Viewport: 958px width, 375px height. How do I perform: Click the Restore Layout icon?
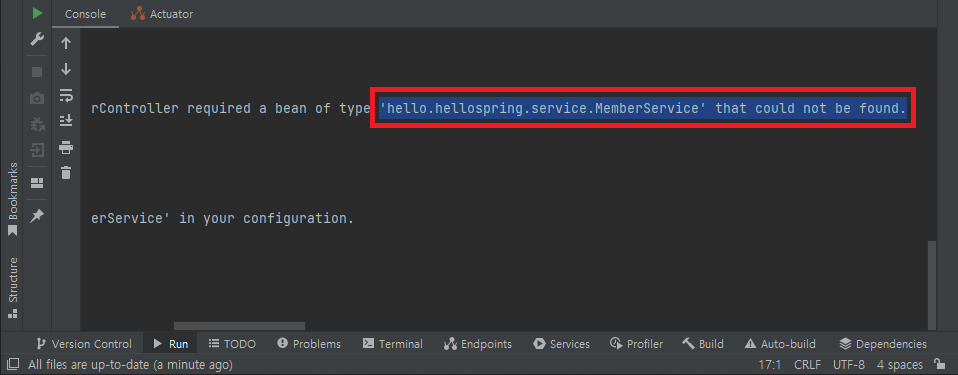click(37, 183)
